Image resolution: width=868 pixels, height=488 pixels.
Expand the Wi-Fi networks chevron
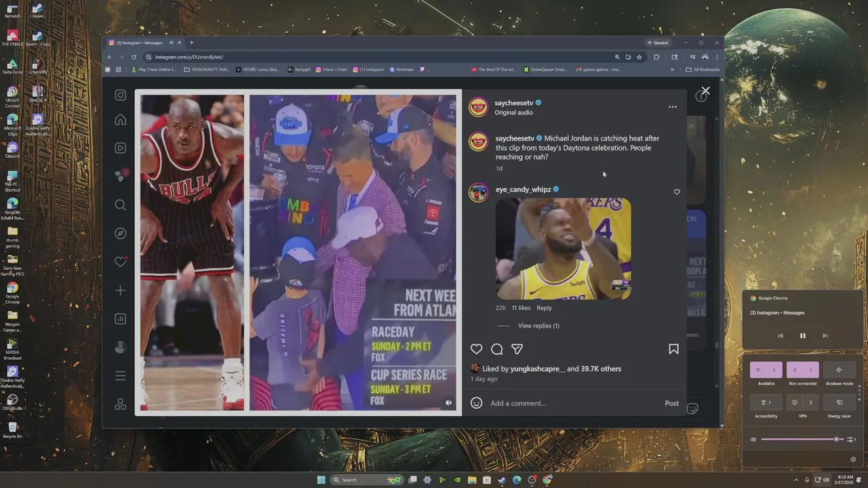(774, 370)
